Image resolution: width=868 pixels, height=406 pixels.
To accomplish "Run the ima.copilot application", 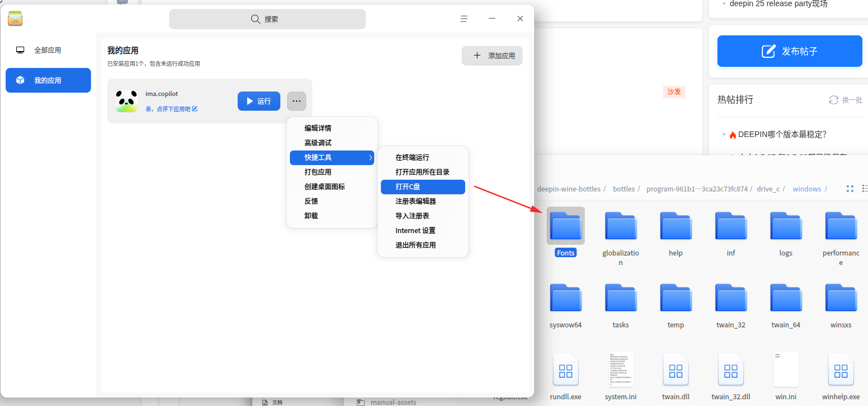I will click(259, 101).
